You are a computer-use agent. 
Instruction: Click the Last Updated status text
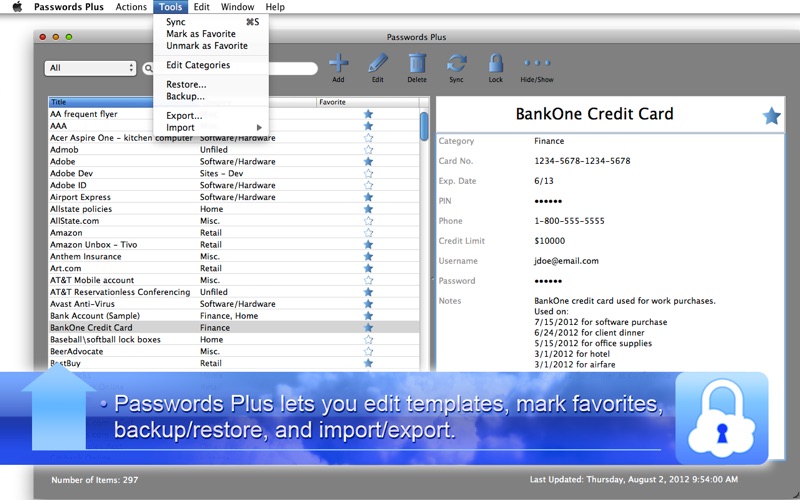point(634,479)
